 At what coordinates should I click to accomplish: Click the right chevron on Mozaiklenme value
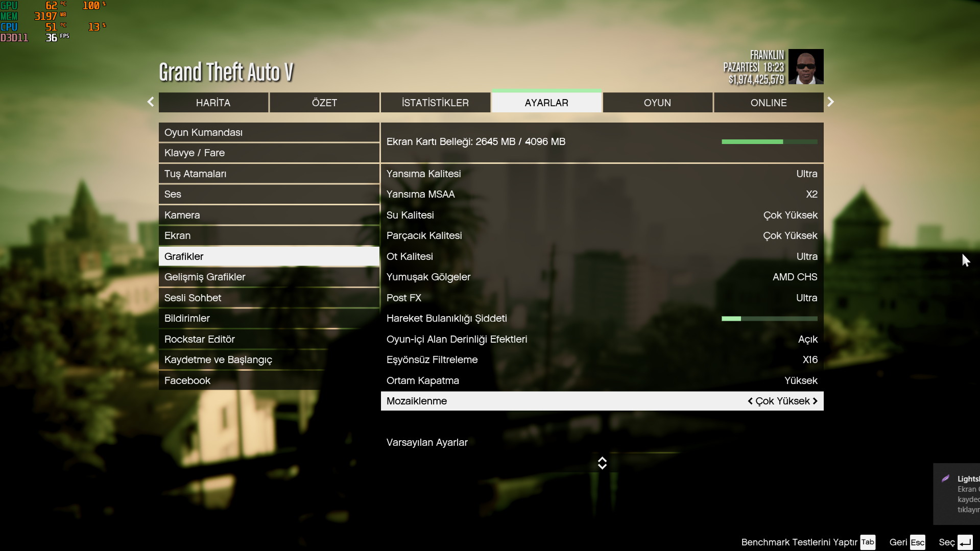click(815, 401)
